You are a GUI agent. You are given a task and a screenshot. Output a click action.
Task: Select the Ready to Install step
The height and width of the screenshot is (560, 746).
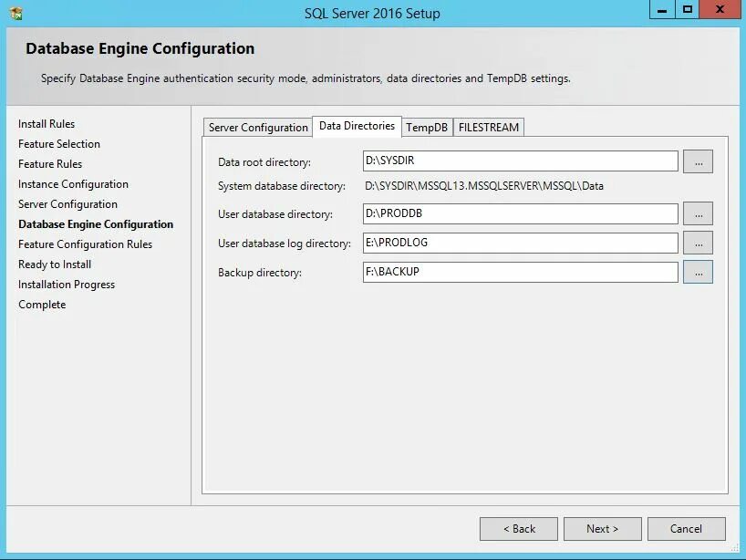[55, 264]
